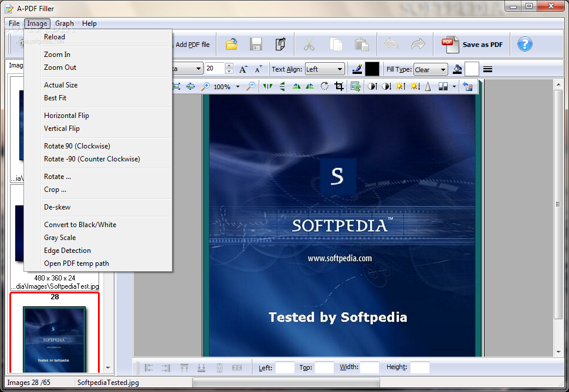This screenshot has width=569, height=392.
Task: Increase contrast with the half-circle up icon
Action: point(372,86)
